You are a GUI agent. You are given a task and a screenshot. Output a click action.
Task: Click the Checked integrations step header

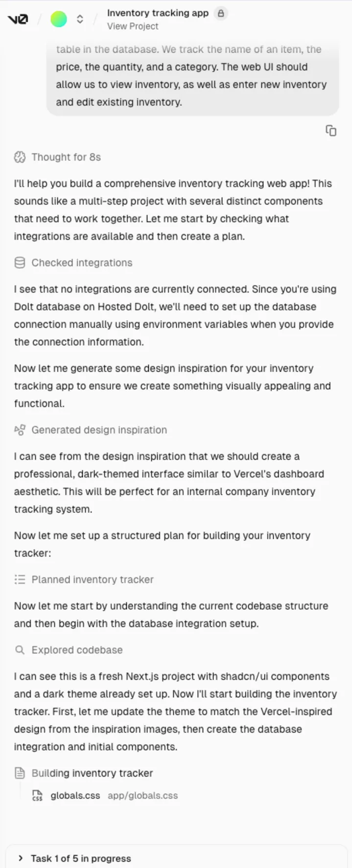click(x=82, y=263)
